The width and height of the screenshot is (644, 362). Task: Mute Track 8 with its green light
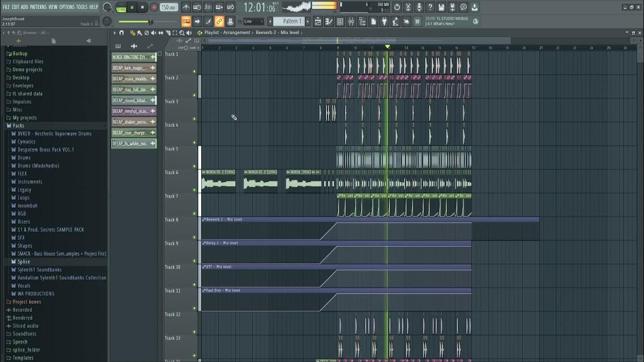195,237
